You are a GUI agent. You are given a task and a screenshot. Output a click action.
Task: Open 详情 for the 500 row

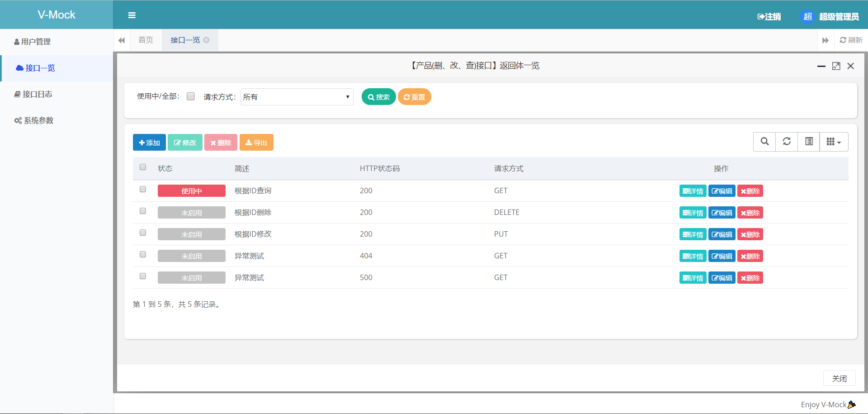693,278
